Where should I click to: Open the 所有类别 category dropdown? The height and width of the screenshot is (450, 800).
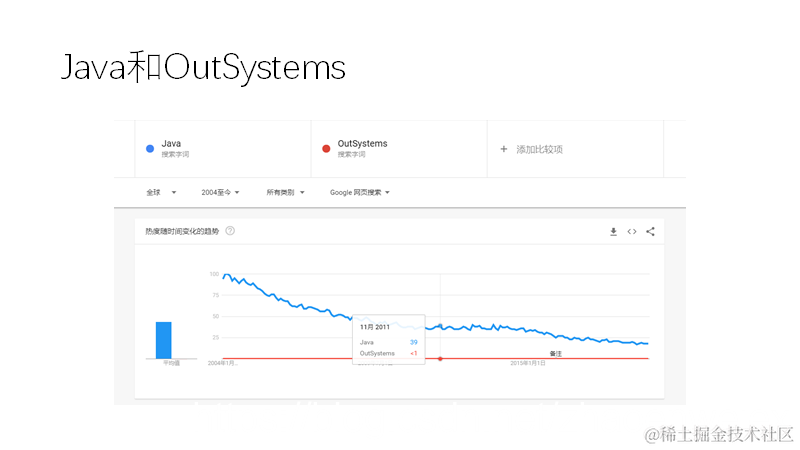(285, 192)
